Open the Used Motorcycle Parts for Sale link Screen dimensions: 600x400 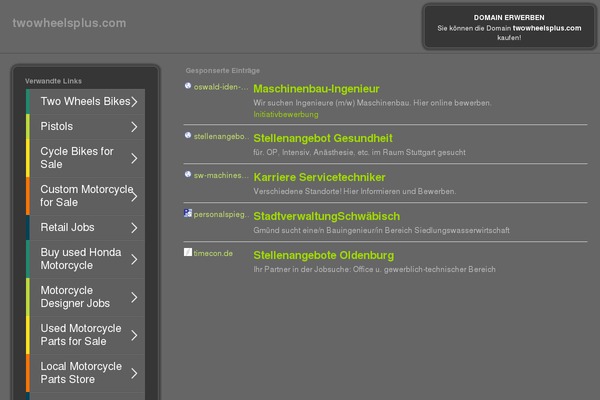click(85, 335)
